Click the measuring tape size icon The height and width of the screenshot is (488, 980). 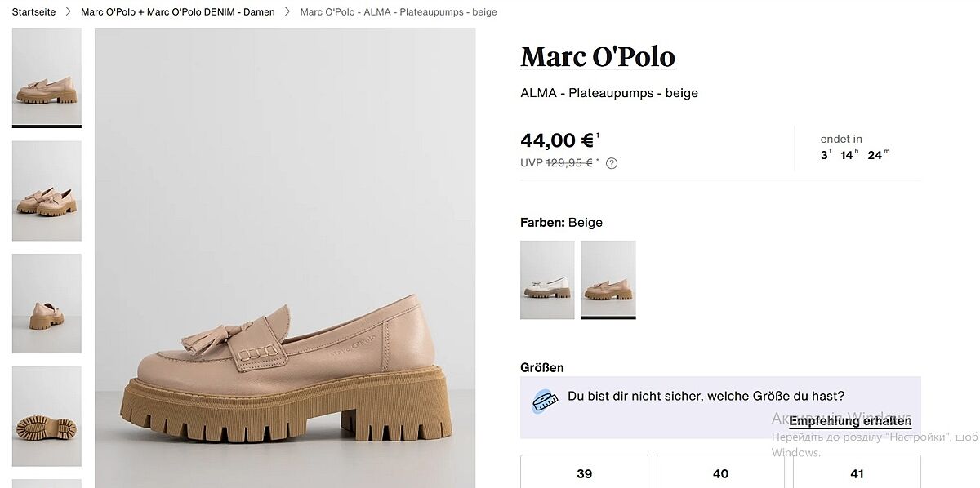(544, 401)
